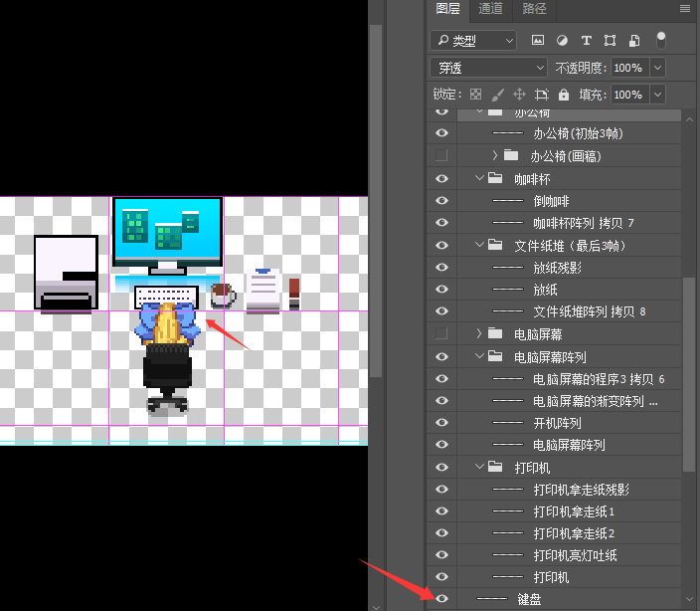
Task: Show the hidden 电脑屏幕 group
Action: (x=441, y=333)
